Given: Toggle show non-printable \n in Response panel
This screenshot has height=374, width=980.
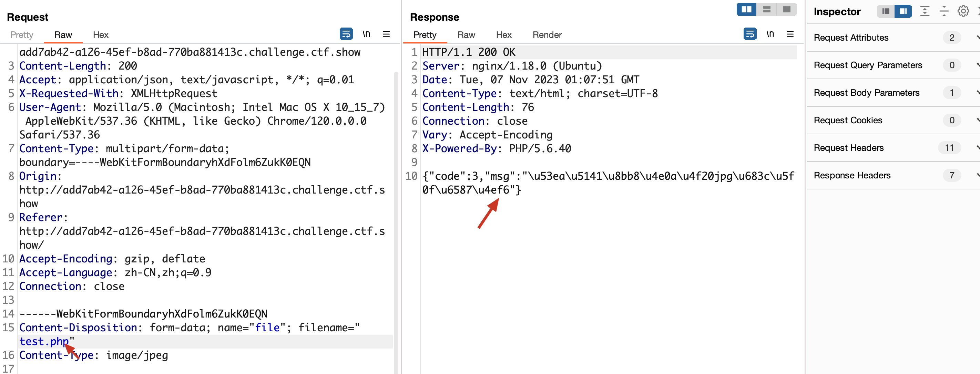Looking at the screenshot, I should coord(770,34).
